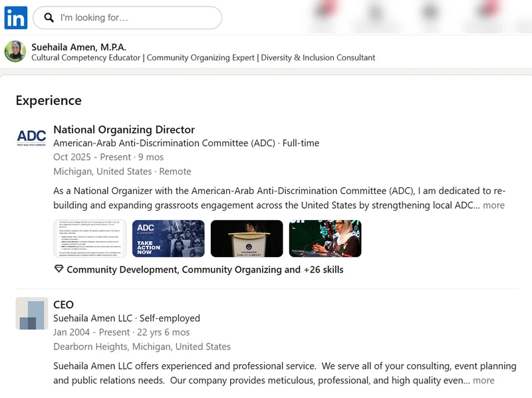Select "Michigan, United States · Remote" text
Viewport: 532px width, 398px height.
pyautogui.click(x=122, y=171)
